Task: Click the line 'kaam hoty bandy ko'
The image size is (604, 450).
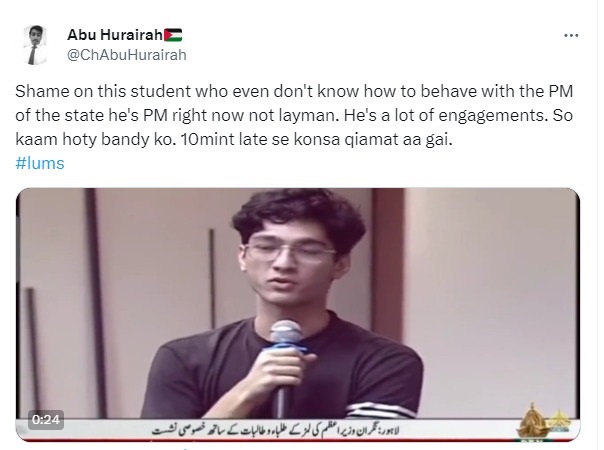Action: [x=96, y=139]
